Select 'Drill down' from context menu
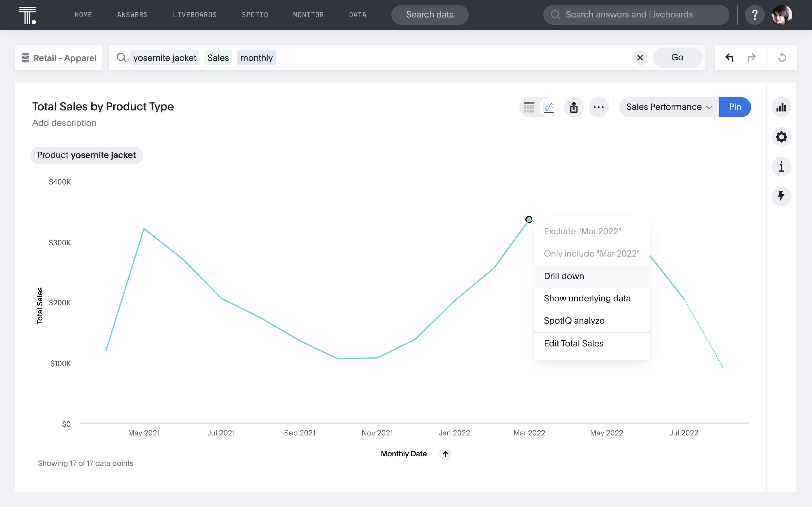The height and width of the screenshot is (507, 812). (x=564, y=276)
